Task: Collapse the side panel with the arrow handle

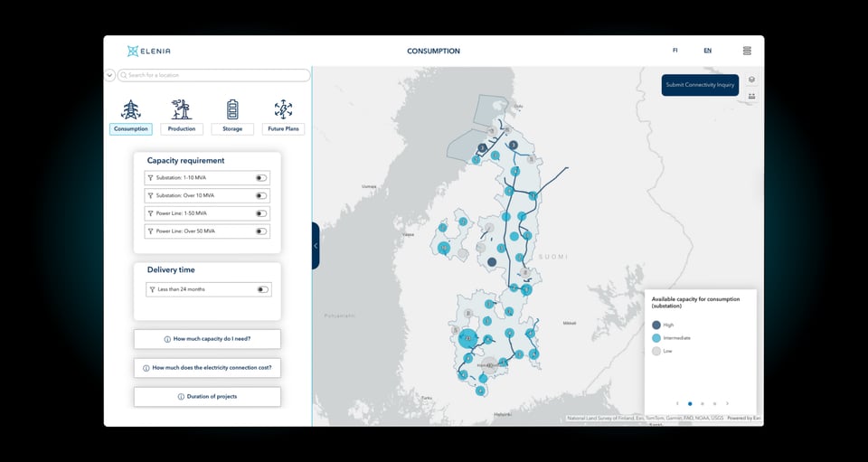Action: point(316,246)
